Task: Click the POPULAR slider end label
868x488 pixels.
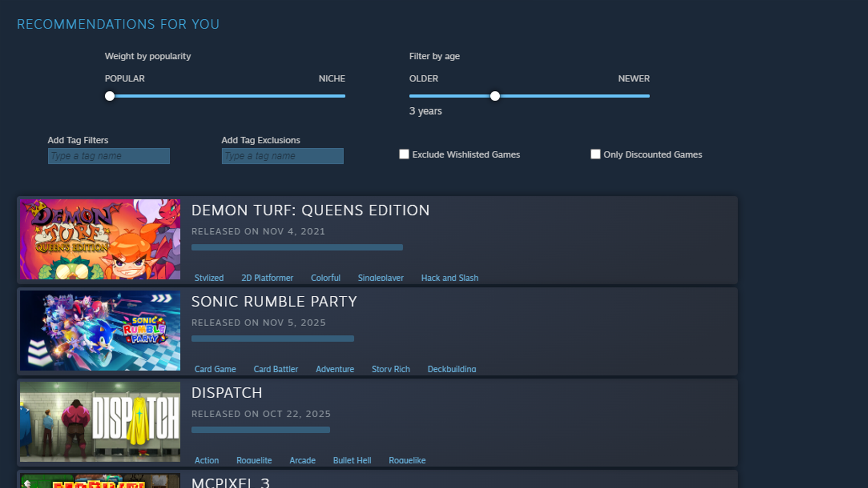Action: pos(125,78)
